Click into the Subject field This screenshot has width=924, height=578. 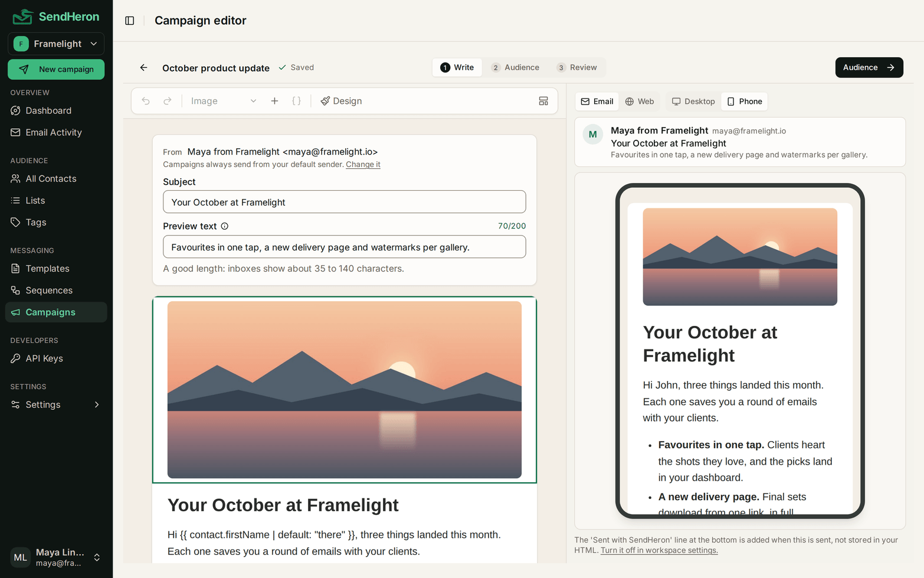click(x=345, y=202)
